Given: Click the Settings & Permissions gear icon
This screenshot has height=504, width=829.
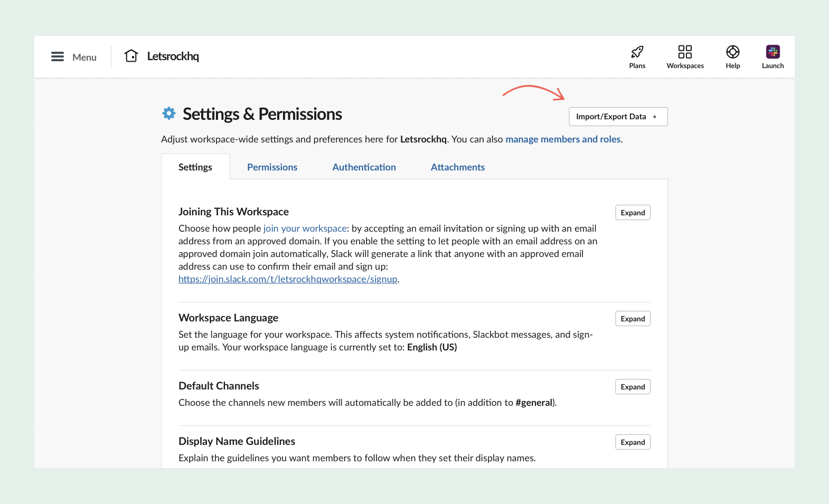Looking at the screenshot, I should (x=169, y=113).
